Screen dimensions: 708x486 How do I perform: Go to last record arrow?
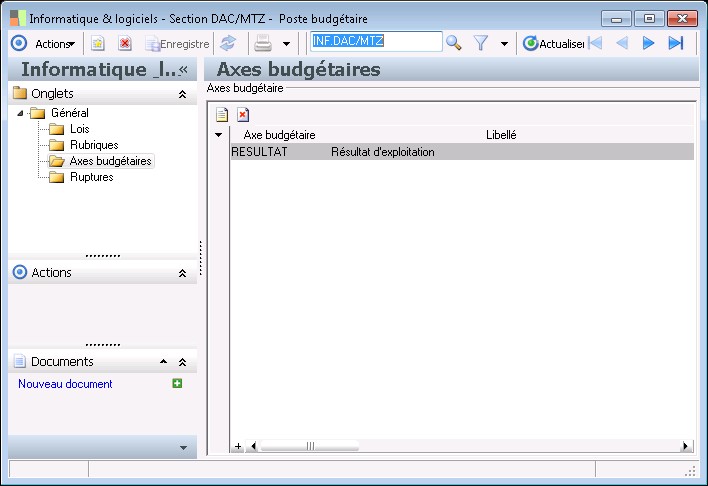coord(675,43)
